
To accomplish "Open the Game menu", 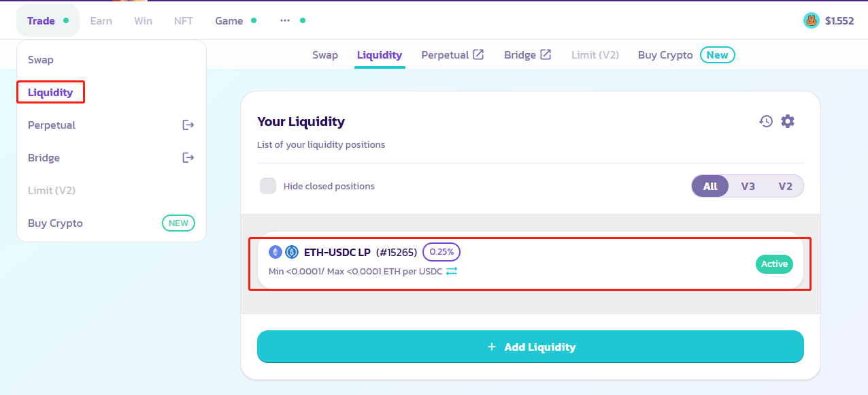I will click(229, 20).
